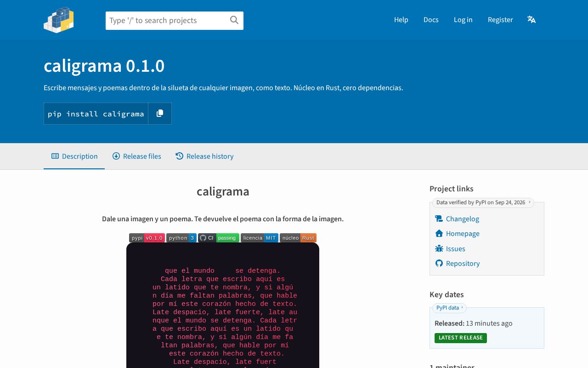Open the language selector icon

531,19
